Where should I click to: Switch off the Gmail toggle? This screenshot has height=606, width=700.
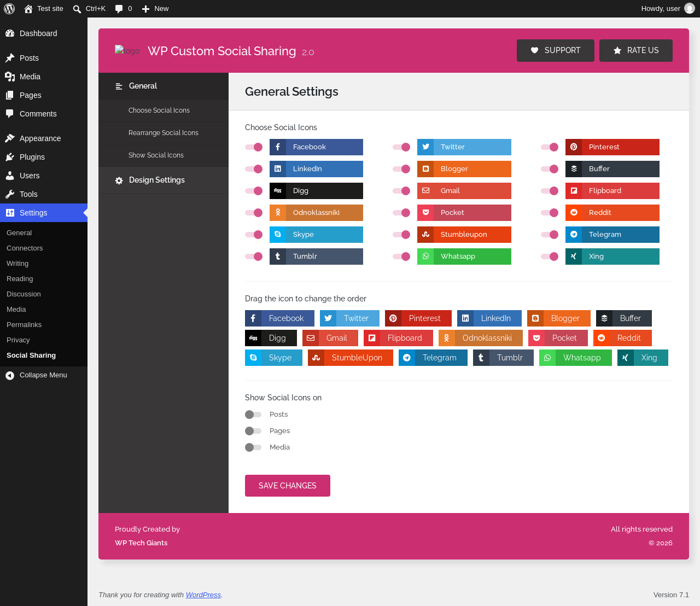[x=401, y=191]
